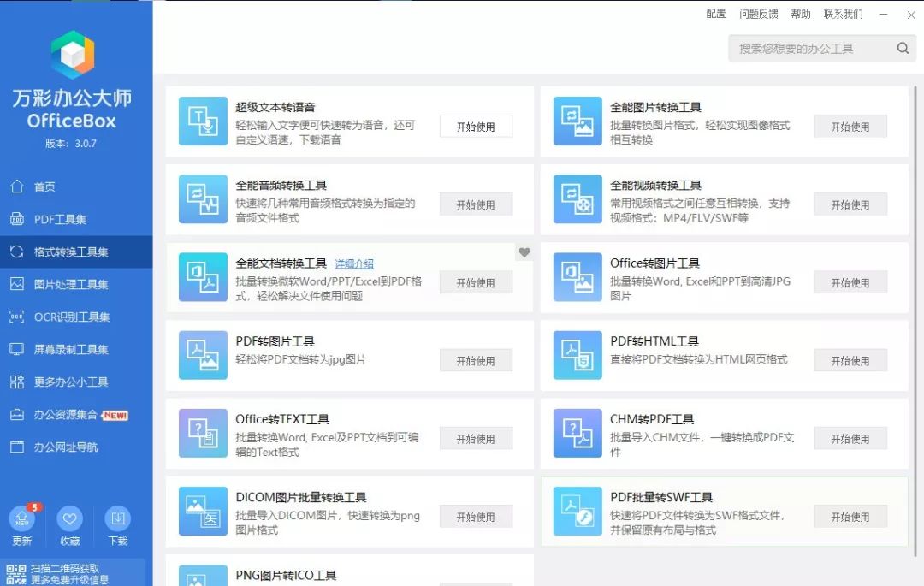This screenshot has width=924, height=586.
Task: Open 办公资源集合 in the sidebar
Action: pyautogui.click(x=76, y=415)
